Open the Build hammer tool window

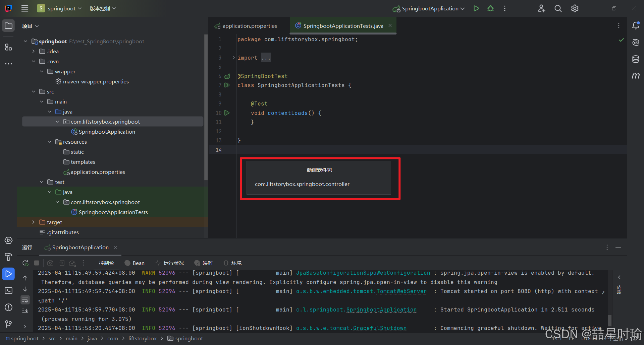(9, 257)
